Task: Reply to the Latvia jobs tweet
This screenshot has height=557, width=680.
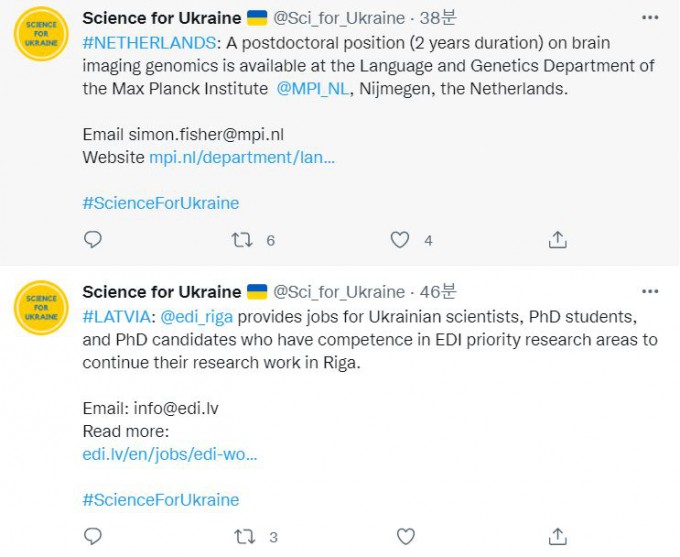Action: click(92, 536)
